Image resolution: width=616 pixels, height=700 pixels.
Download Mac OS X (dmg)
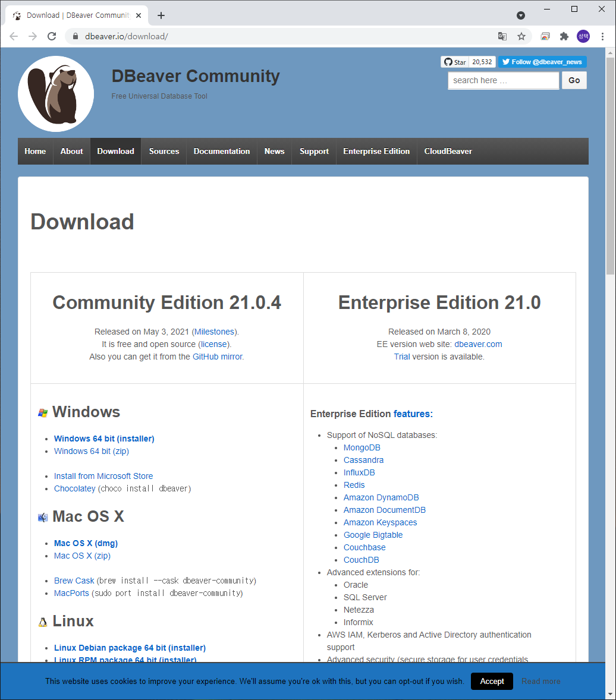[86, 543]
